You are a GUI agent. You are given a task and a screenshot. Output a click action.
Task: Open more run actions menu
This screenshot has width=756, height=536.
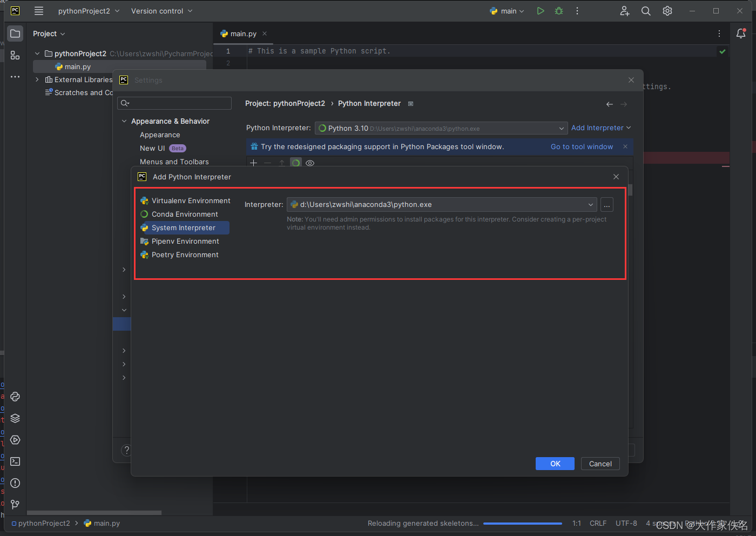pyautogui.click(x=577, y=11)
